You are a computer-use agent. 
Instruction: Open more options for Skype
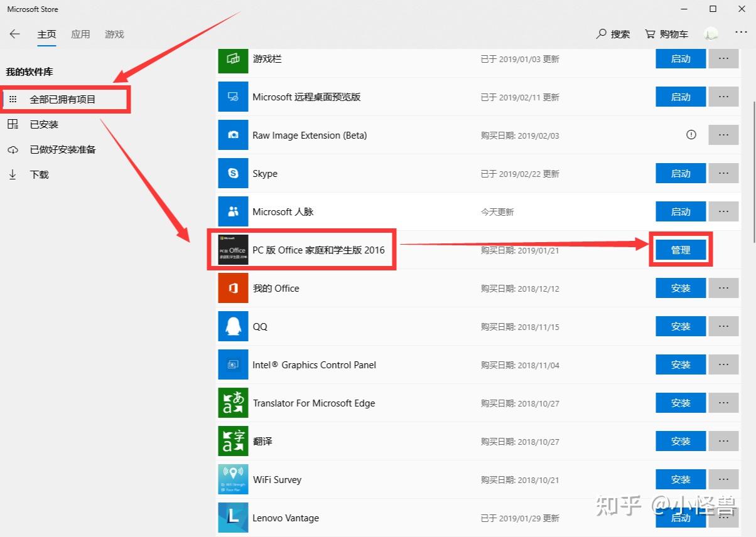click(723, 174)
